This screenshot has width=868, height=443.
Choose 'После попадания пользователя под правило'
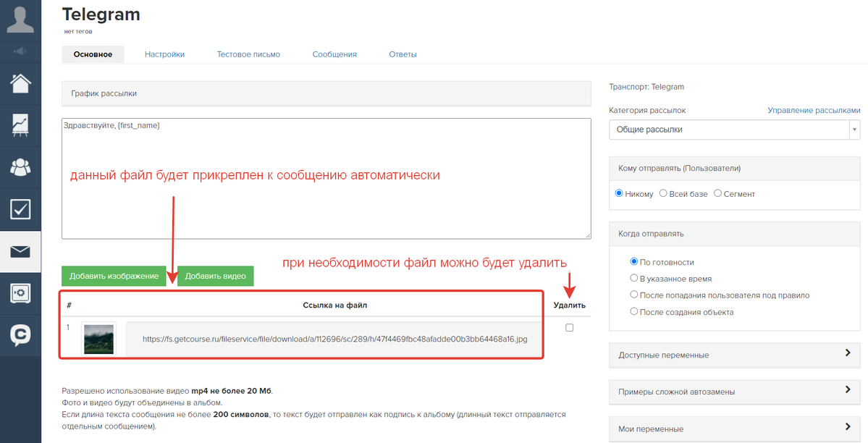pyautogui.click(x=634, y=295)
